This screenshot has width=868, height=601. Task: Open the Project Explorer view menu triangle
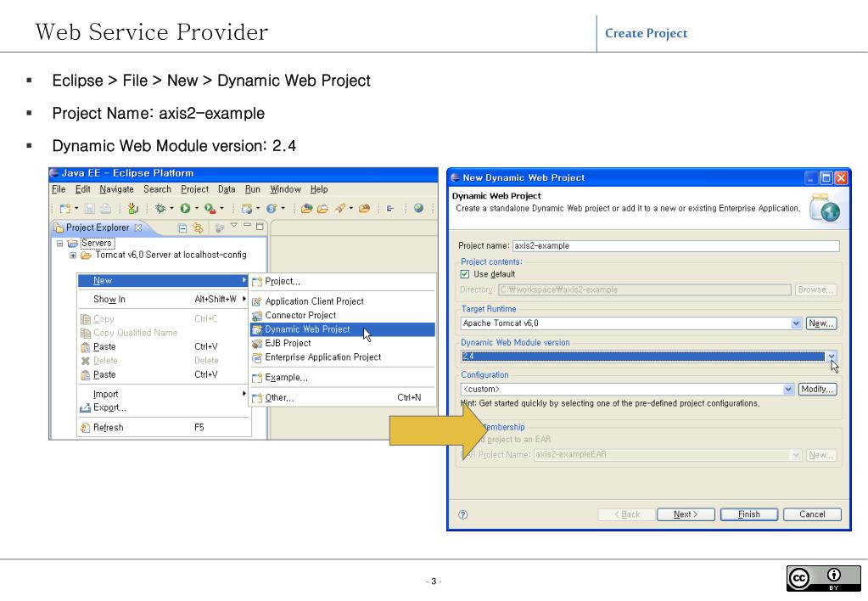click(234, 226)
